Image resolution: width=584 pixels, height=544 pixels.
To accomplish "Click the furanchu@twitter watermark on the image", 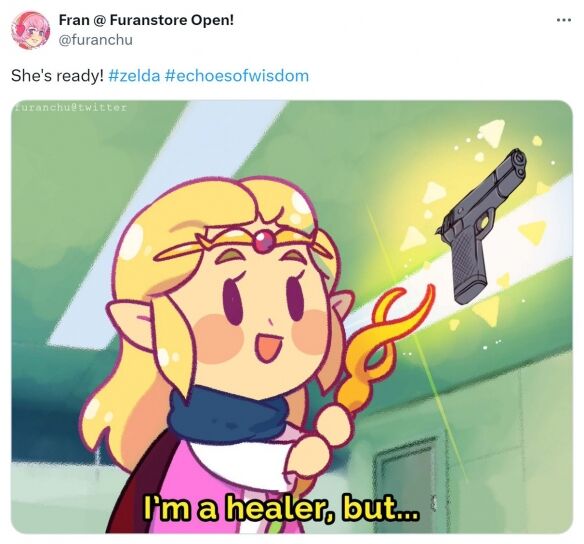I will pyautogui.click(x=70, y=108).
